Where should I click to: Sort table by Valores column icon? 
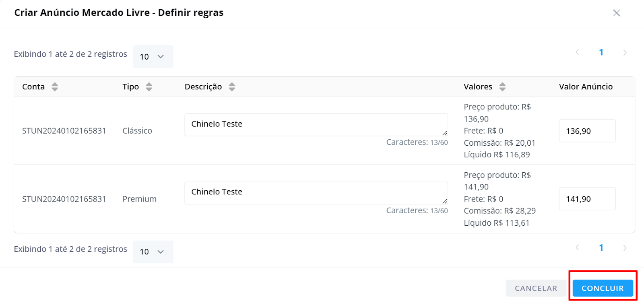coord(502,87)
